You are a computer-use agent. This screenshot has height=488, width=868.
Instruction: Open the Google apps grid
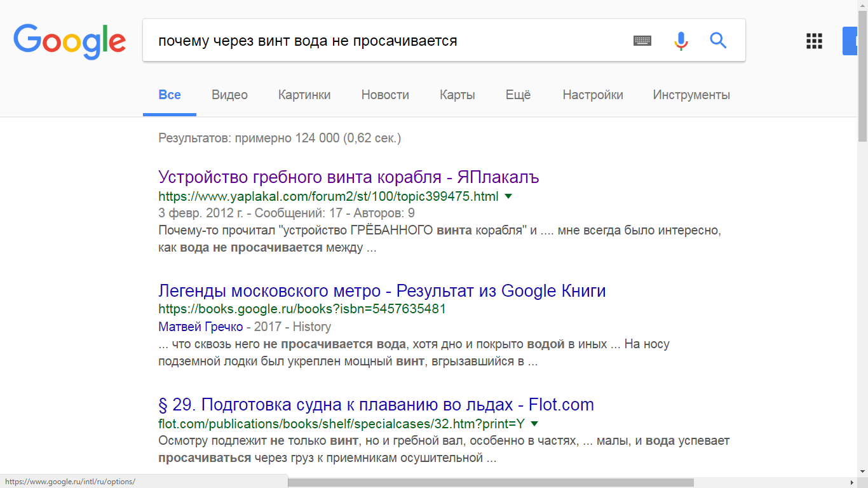coord(814,41)
